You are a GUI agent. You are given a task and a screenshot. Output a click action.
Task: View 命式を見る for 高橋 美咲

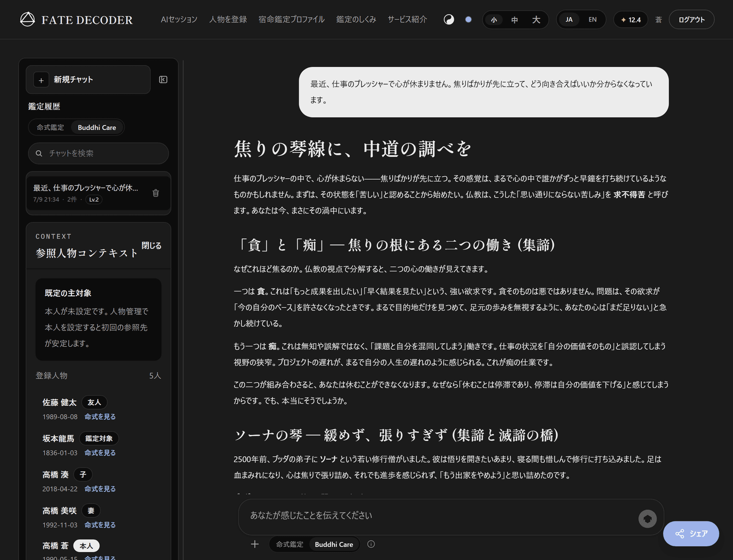pos(100,525)
